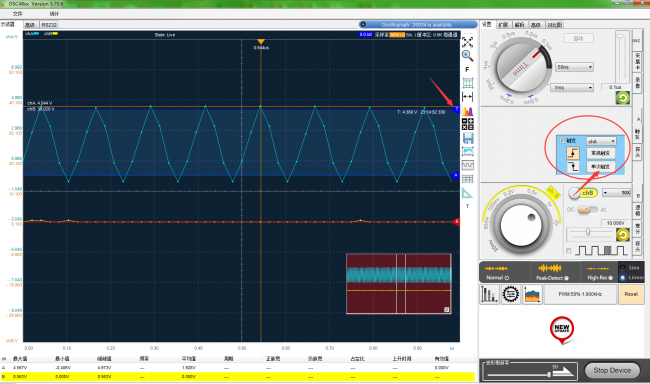Select the triangle ruler measurement icon
Screen dimensions: 650x384
(x=467, y=193)
